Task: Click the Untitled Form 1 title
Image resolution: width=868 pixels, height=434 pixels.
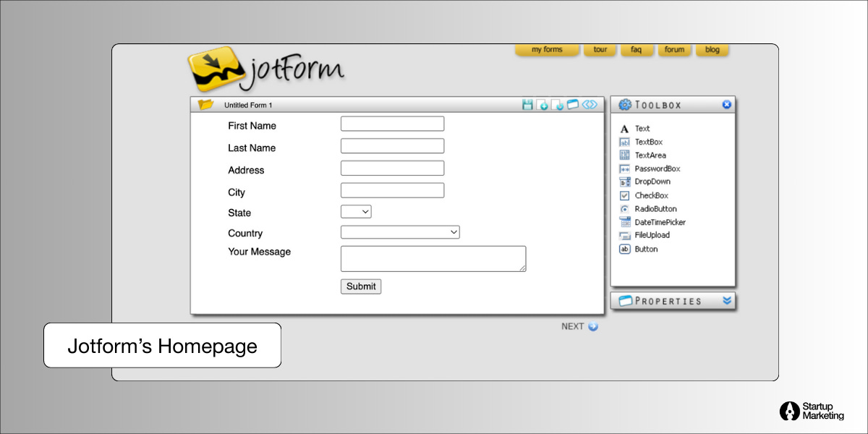Action: click(x=248, y=106)
